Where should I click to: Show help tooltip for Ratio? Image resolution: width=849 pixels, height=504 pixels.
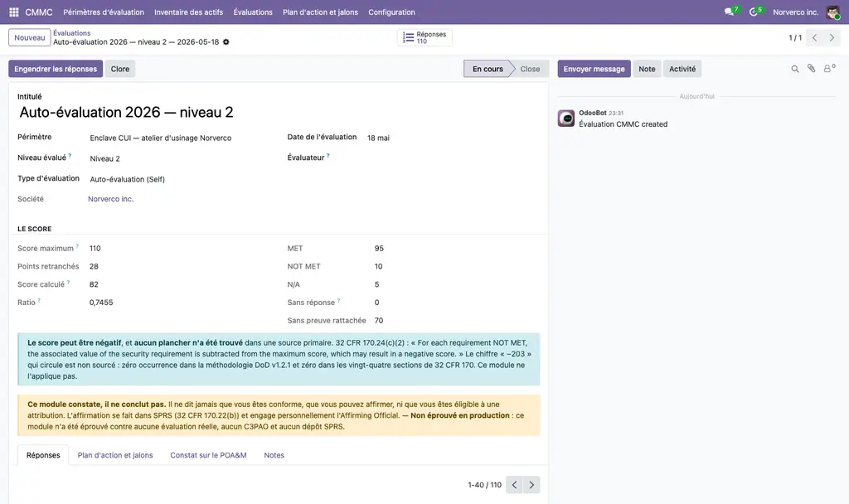39,300
